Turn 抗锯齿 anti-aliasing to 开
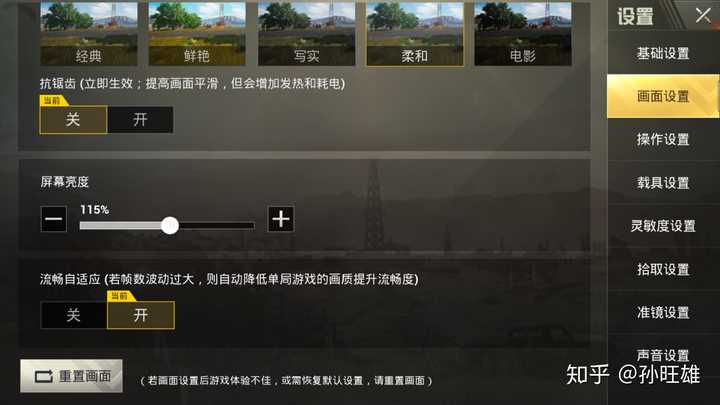 [x=140, y=120]
